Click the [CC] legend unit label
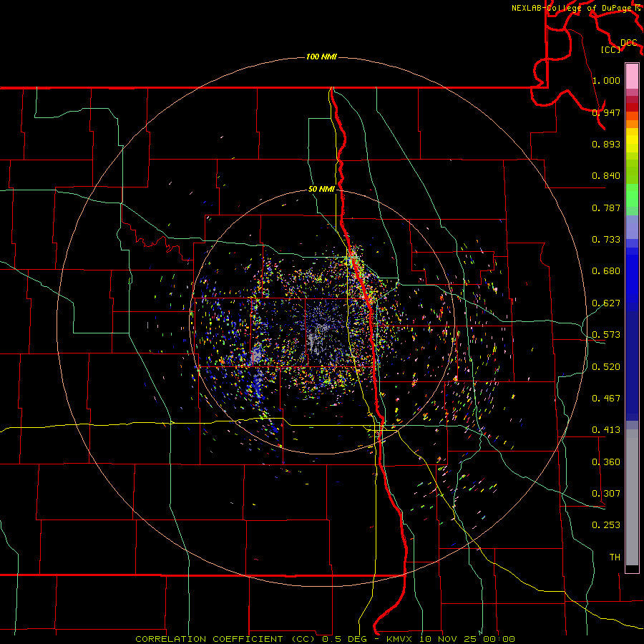The width and height of the screenshot is (644, 644). pyautogui.click(x=610, y=49)
